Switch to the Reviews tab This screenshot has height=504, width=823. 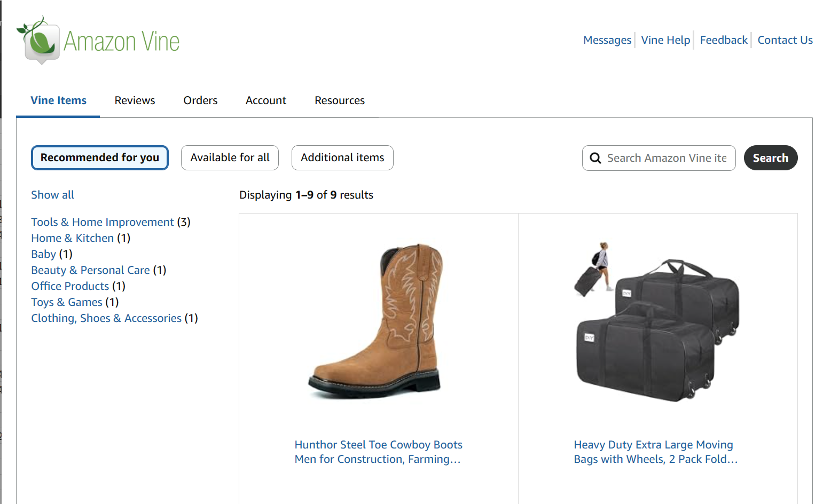(x=135, y=100)
